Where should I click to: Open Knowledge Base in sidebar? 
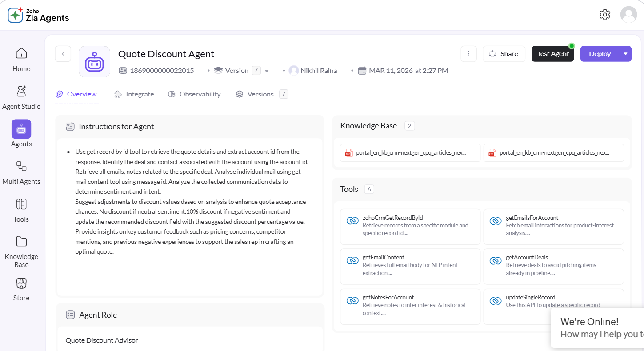tap(21, 252)
